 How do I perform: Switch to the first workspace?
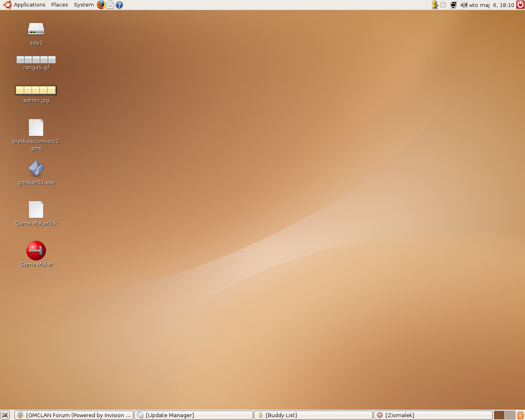coord(499,415)
